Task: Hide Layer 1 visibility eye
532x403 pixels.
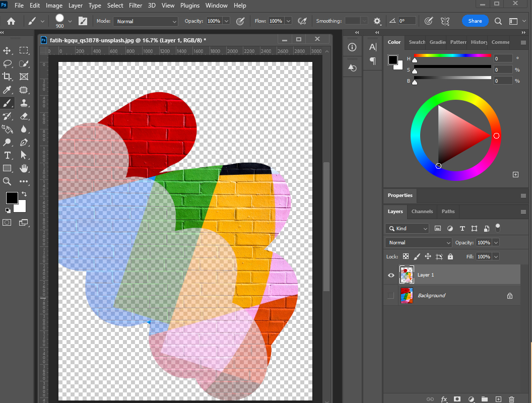Action: point(391,275)
